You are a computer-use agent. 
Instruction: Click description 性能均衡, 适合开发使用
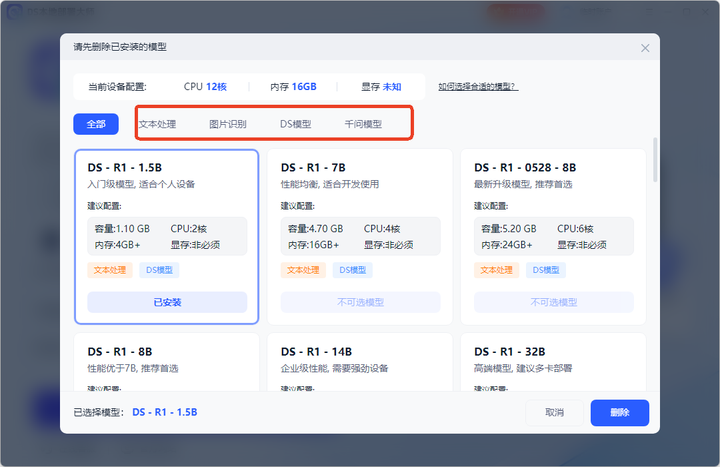(330, 184)
